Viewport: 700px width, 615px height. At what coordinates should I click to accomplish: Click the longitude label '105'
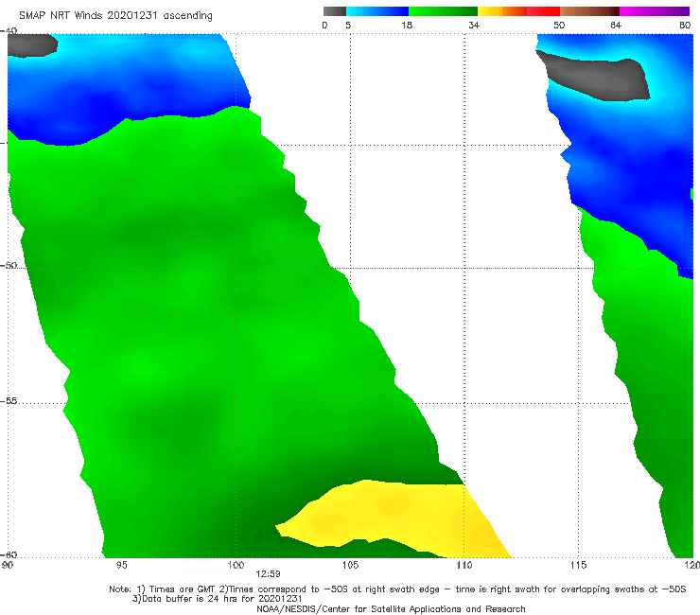tap(350, 566)
